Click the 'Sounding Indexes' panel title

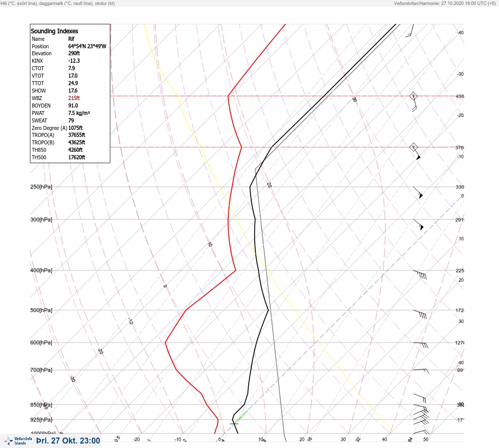tap(54, 31)
